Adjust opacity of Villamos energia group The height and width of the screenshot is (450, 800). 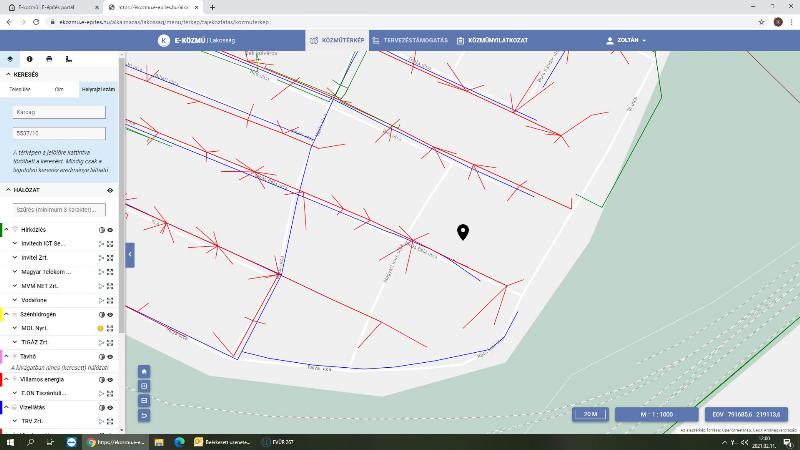pyautogui.click(x=102, y=380)
